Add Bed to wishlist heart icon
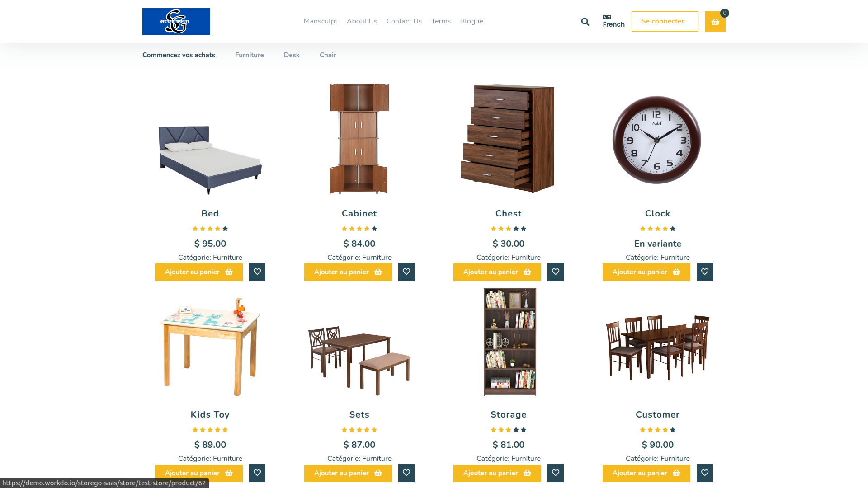Viewport: 868px width, 488px height. (257, 272)
